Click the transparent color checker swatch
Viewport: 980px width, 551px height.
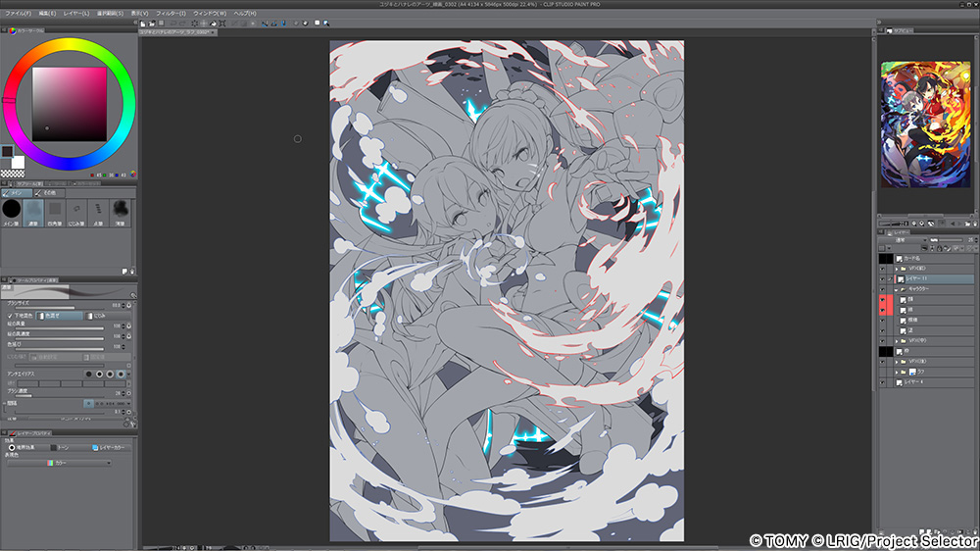pos(13,174)
